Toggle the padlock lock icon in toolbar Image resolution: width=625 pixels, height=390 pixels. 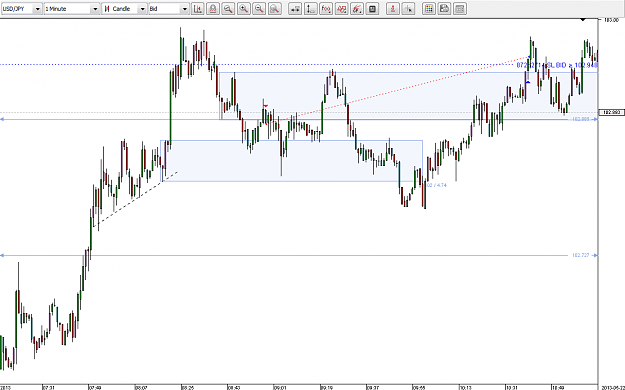pyautogui.click(x=213, y=9)
